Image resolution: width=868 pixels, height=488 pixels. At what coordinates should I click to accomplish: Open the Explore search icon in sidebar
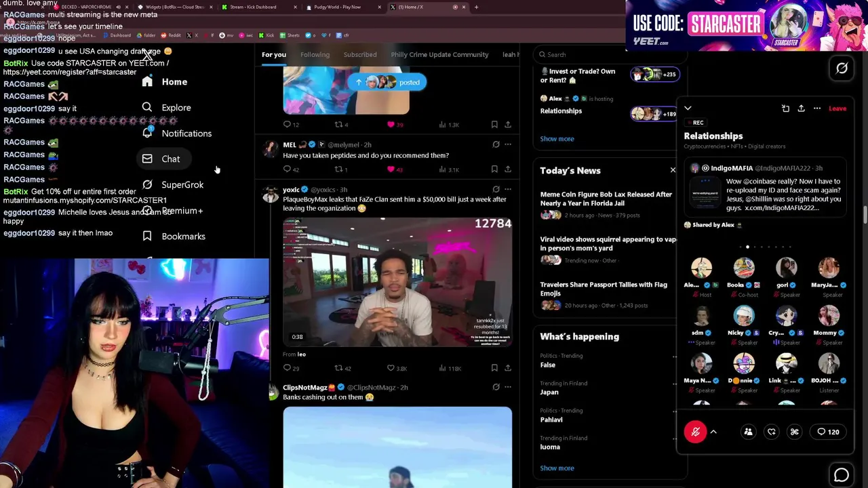(x=147, y=107)
